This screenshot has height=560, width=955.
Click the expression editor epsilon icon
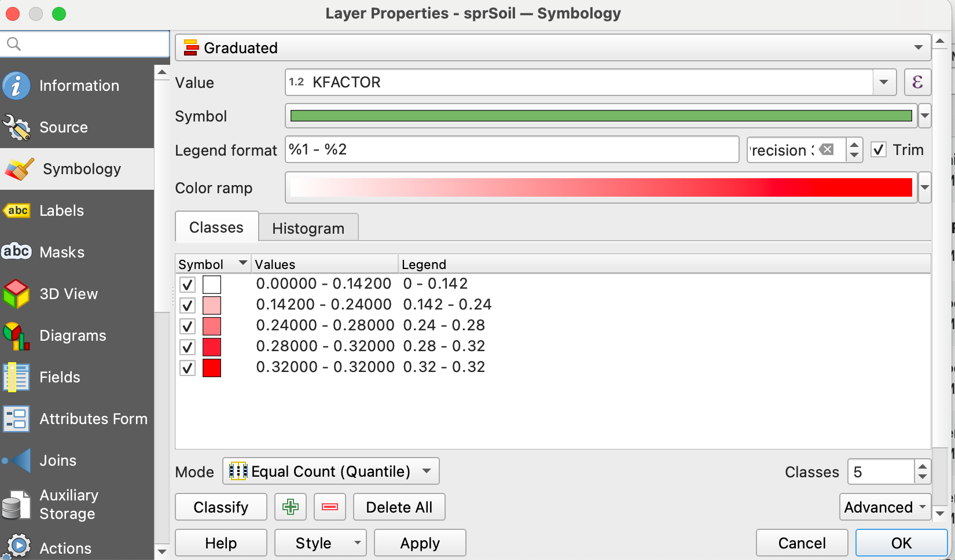tap(917, 82)
